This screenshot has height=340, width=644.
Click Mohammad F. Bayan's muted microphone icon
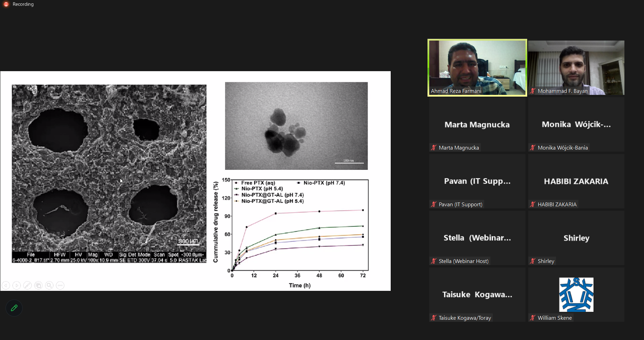point(533,91)
